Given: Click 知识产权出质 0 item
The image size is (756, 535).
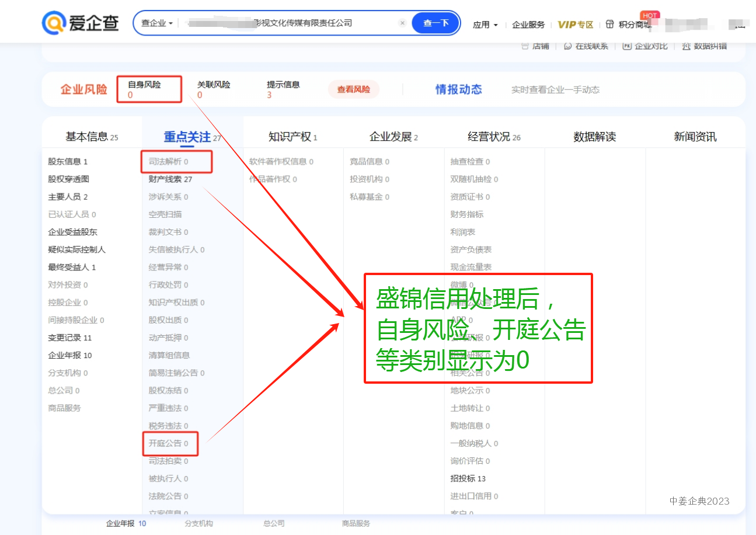Looking at the screenshot, I should coord(176,303).
